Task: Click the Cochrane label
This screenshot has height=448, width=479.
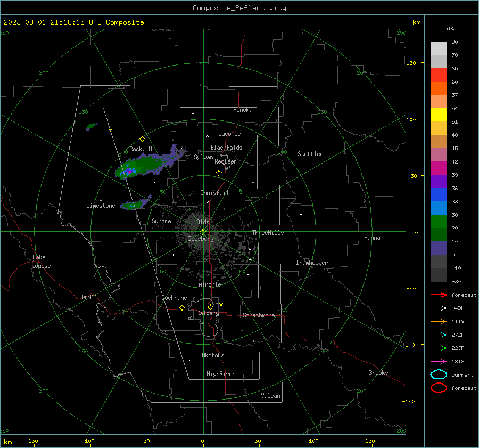Action: [x=174, y=298]
